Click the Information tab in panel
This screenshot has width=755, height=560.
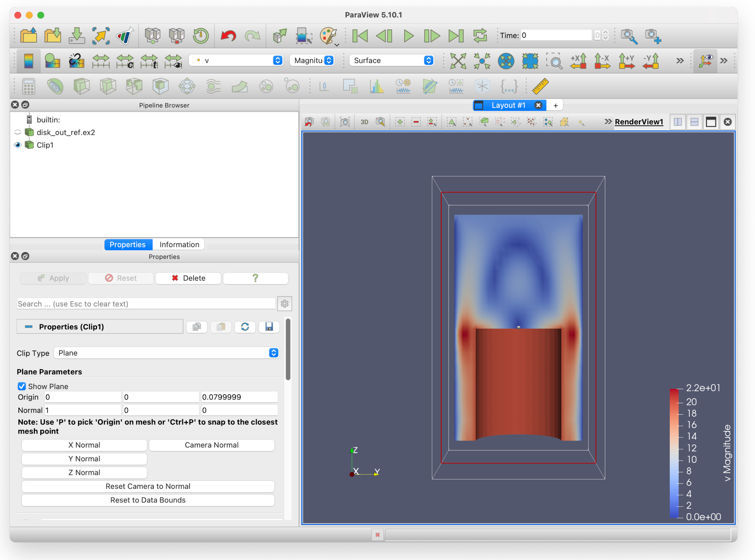coord(178,244)
